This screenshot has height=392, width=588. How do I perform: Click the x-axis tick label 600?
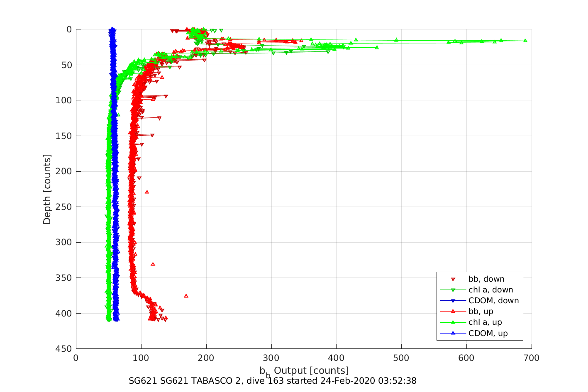pos(466,358)
